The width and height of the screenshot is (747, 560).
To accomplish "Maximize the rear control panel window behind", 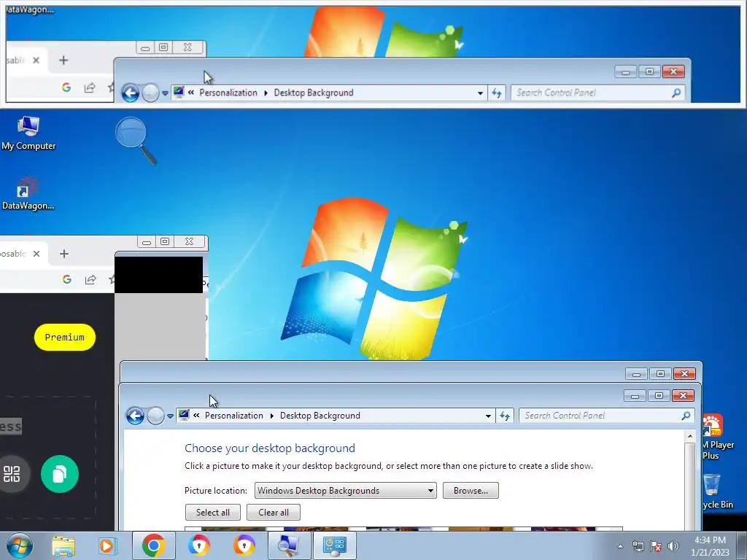I will [660, 374].
